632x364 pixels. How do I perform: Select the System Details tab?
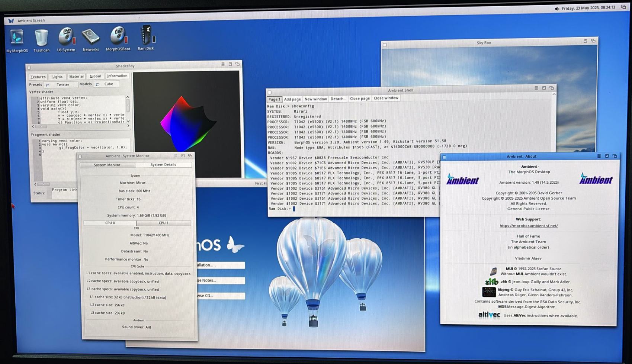click(x=163, y=165)
